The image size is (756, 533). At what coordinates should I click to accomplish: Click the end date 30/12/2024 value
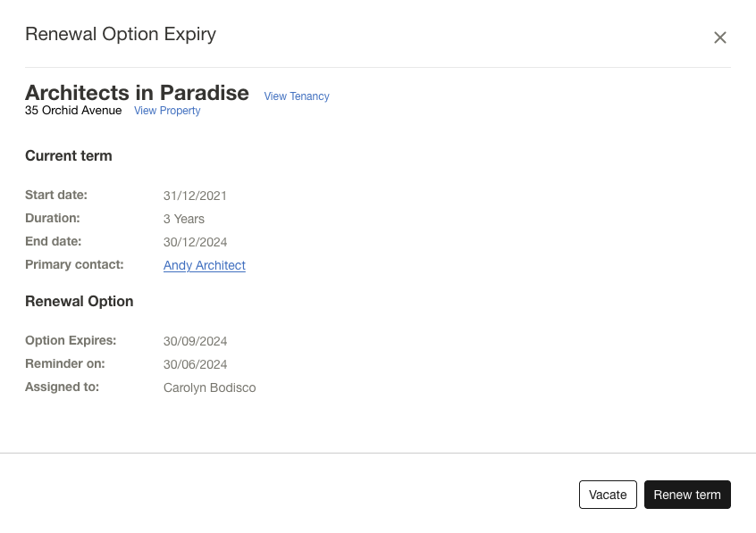tap(195, 241)
